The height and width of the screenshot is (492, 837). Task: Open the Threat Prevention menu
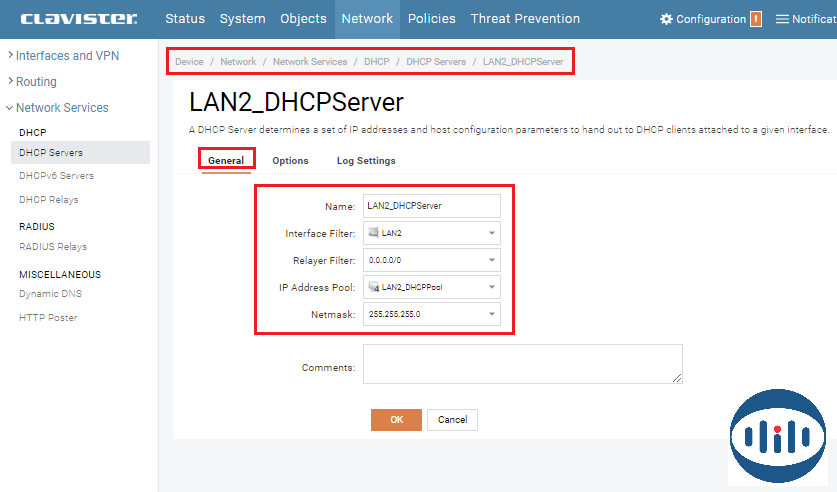[525, 19]
